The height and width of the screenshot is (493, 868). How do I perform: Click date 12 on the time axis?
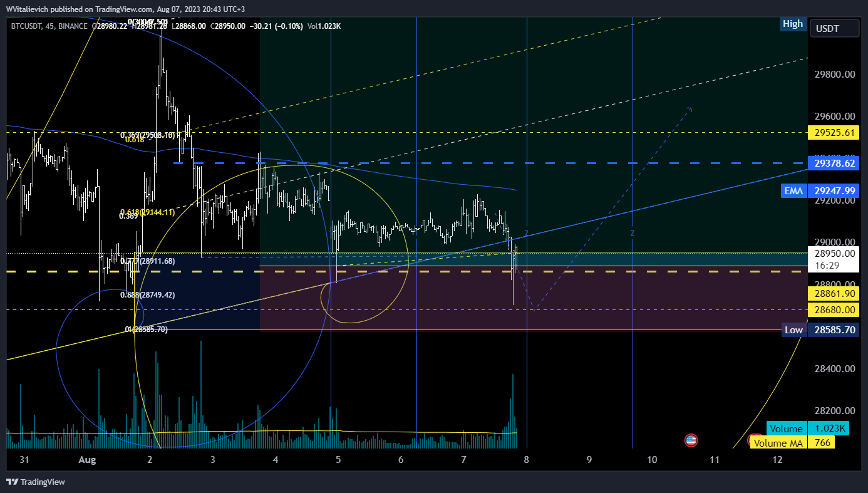pos(778,459)
